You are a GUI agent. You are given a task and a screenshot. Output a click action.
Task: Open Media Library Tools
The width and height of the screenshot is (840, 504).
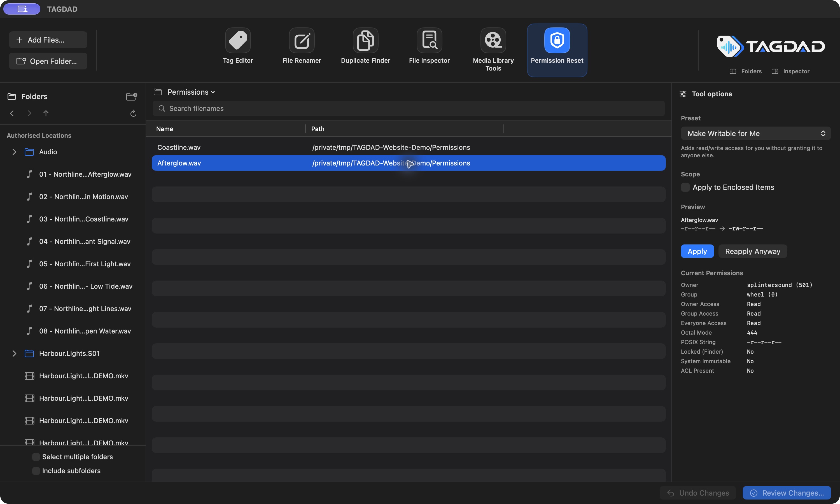(493, 50)
